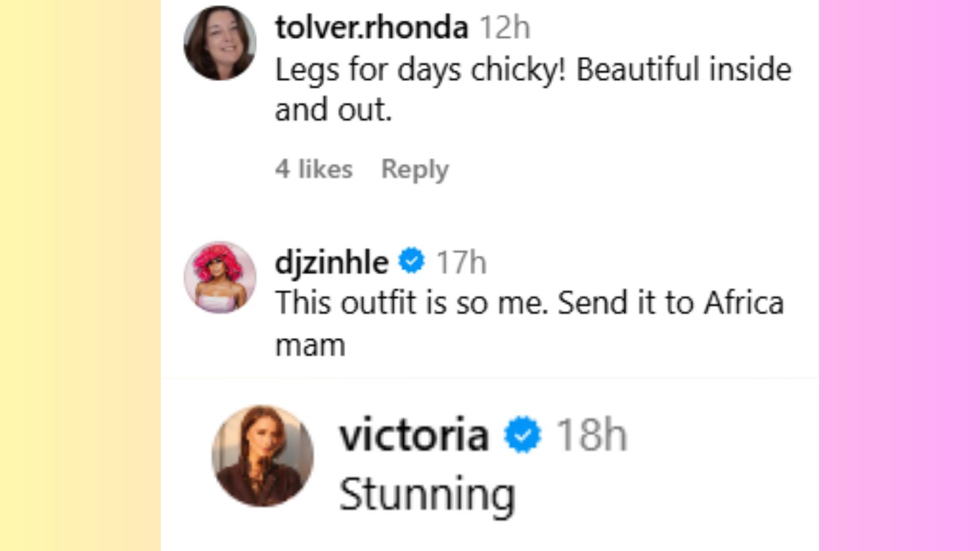This screenshot has width=980, height=551.
Task: Open djzinhle's pink-haired profile picture
Action: (220, 277)
